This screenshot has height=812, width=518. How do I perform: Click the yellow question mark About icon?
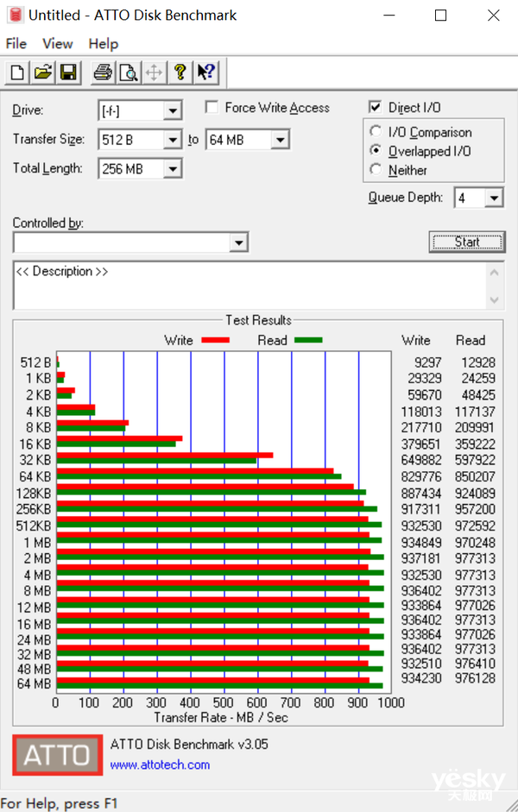coord(180,72)
